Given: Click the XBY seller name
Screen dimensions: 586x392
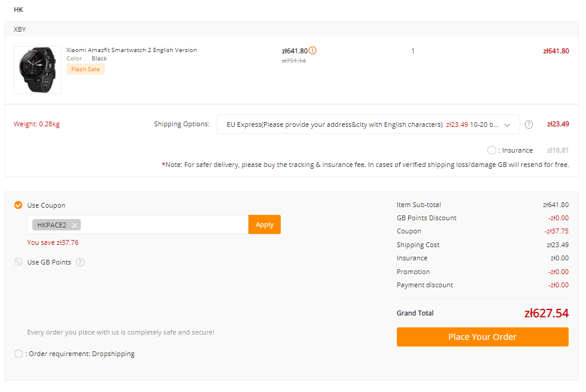Looking at the screenshot, I should coord(20,29).
